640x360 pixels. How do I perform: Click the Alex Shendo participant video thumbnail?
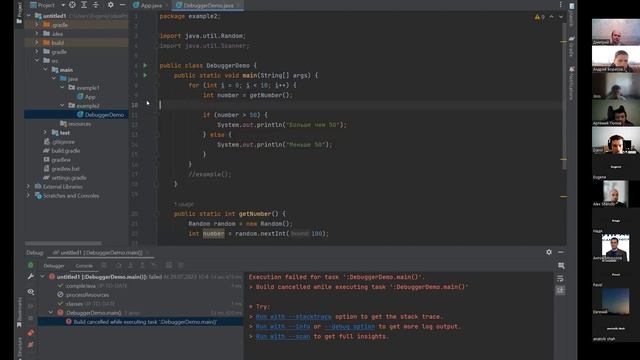pos(615,193)
